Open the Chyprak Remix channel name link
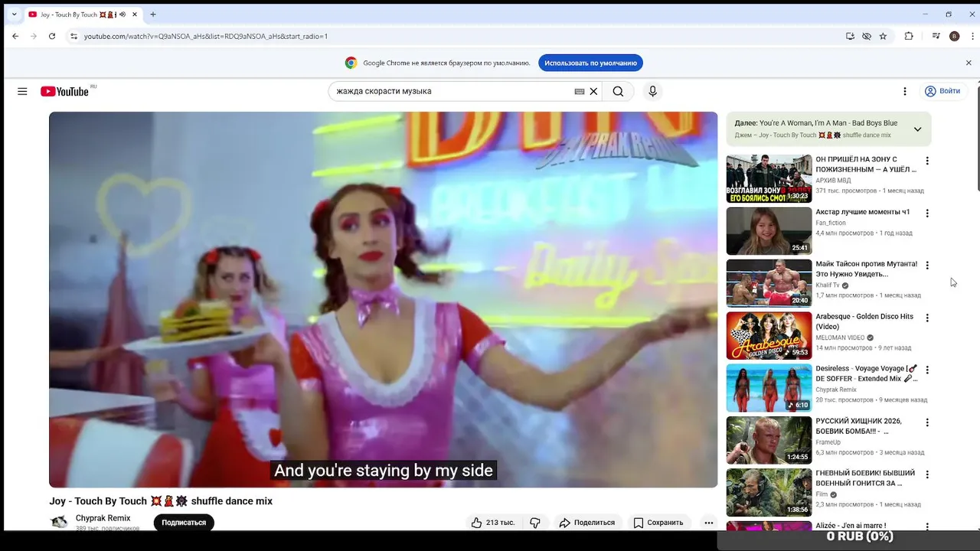Viewport: 980px width, 551px height. pos(103,518)
